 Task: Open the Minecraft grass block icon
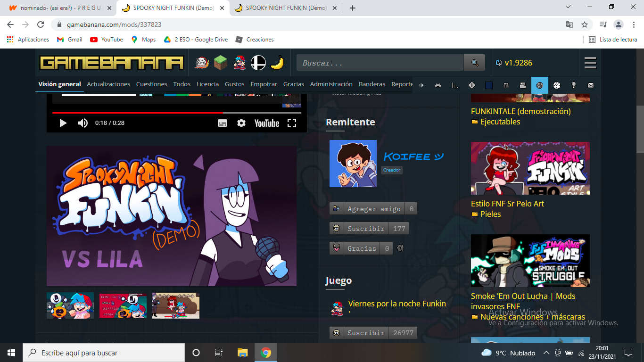(221, 63)
